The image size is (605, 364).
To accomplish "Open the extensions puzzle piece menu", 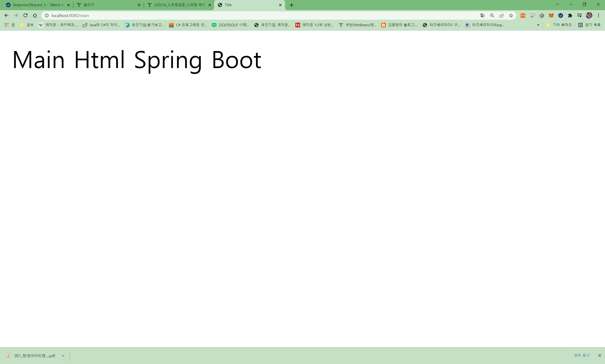I will coord(570,15).
